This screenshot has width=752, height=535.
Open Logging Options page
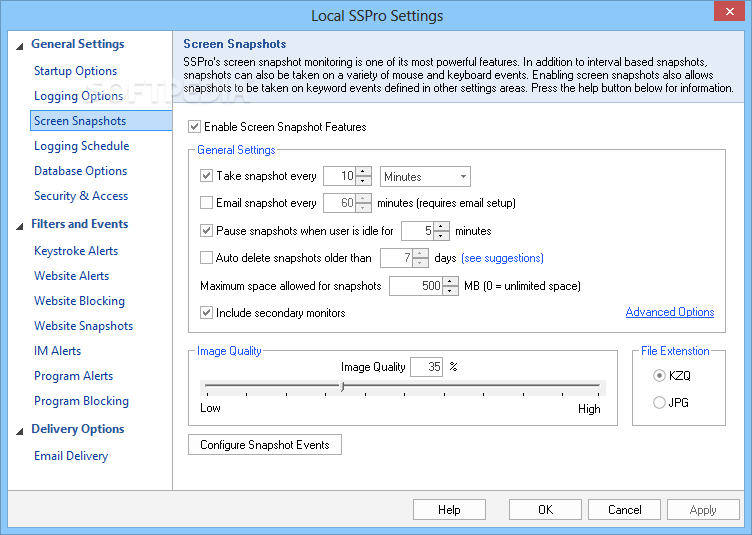coord(78,96)
